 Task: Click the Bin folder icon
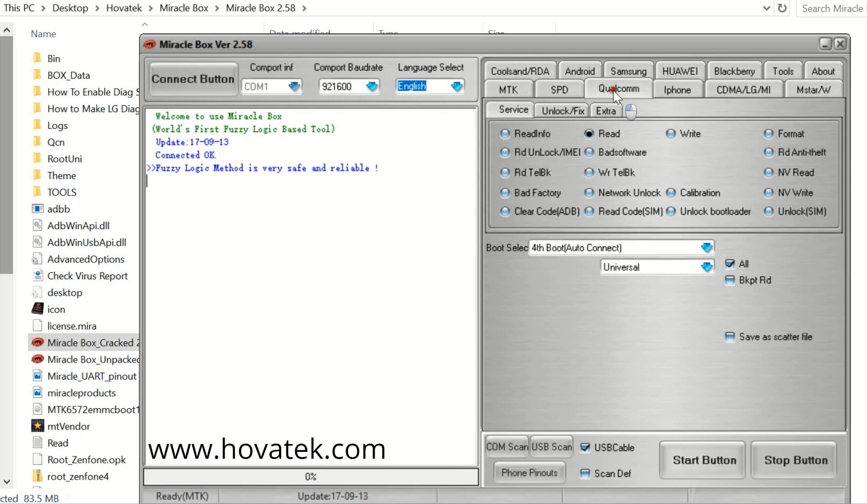37,58
